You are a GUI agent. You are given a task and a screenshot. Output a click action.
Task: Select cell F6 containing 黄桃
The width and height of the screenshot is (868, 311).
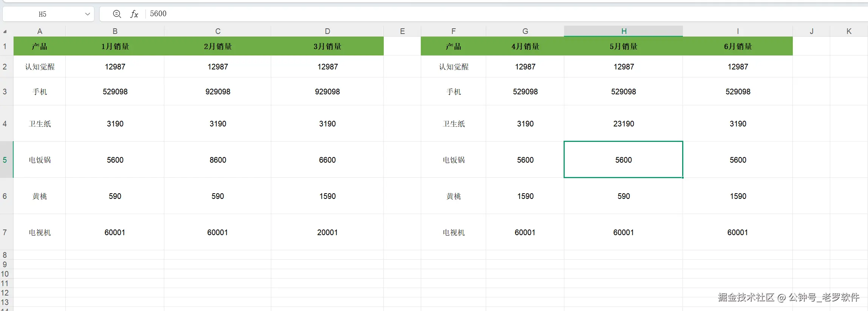coord(453,196)
